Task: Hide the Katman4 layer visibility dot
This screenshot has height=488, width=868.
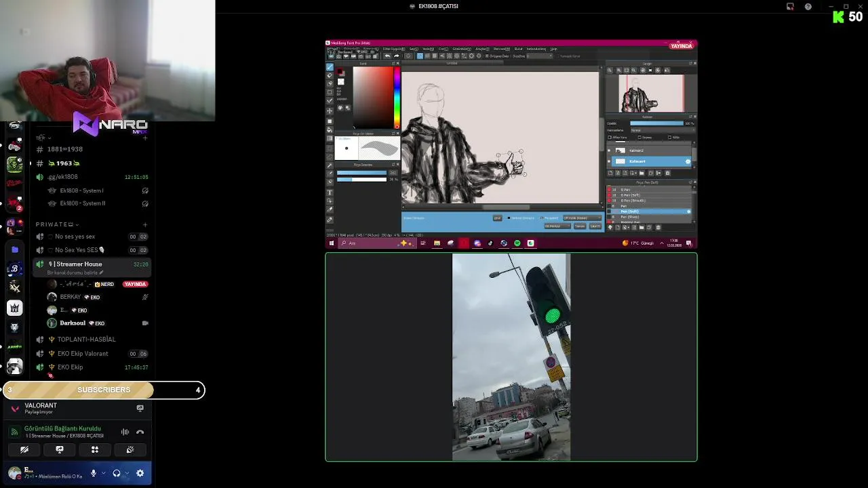Action: [x=609, y=161]
